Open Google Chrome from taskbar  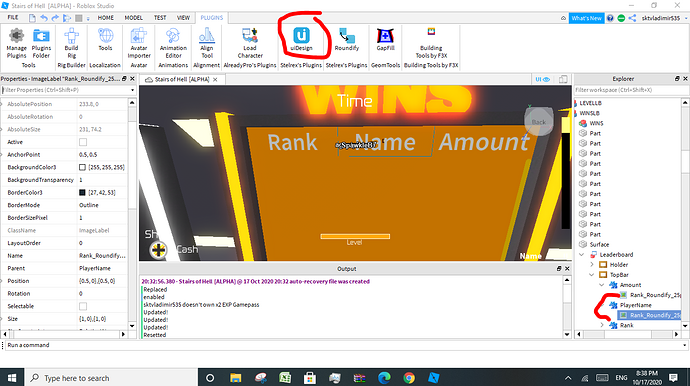(409, 378)
